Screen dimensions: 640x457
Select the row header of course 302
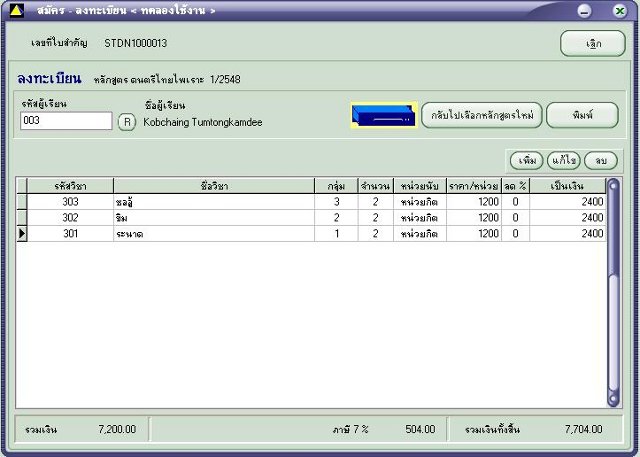pos(22,218)
